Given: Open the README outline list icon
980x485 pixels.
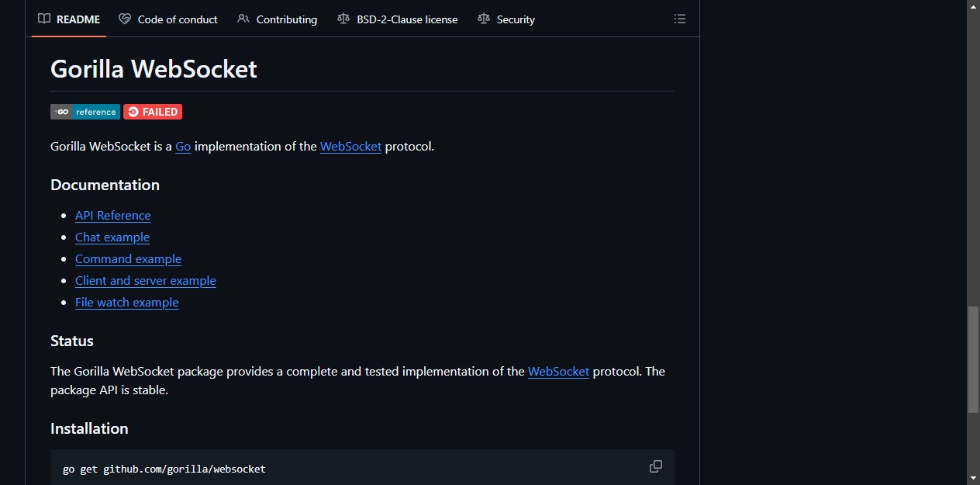Looking at the screenshot, I should pos(680,19).
